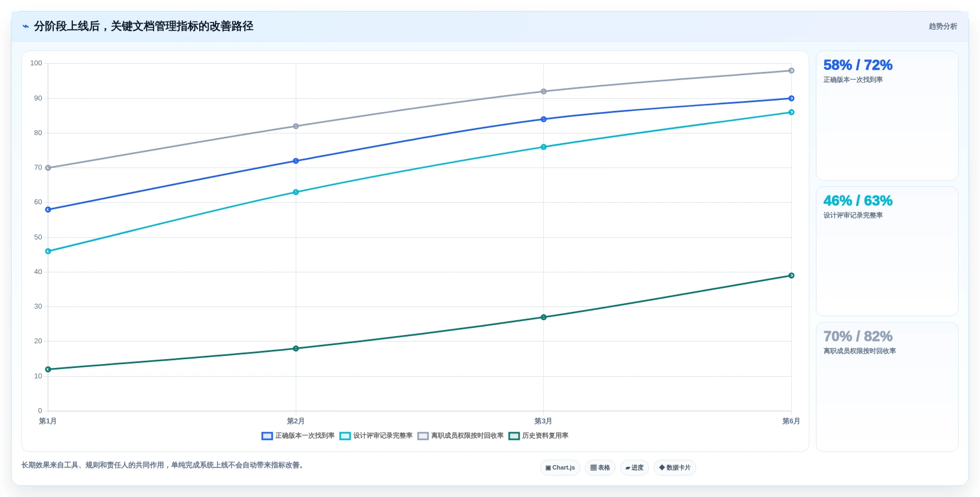
Task: Click the 第2月 x-axis label
Action: 296,421
